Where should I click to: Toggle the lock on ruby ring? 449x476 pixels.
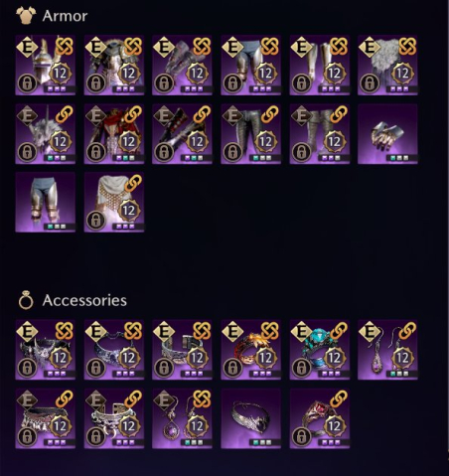click(301, 436)
